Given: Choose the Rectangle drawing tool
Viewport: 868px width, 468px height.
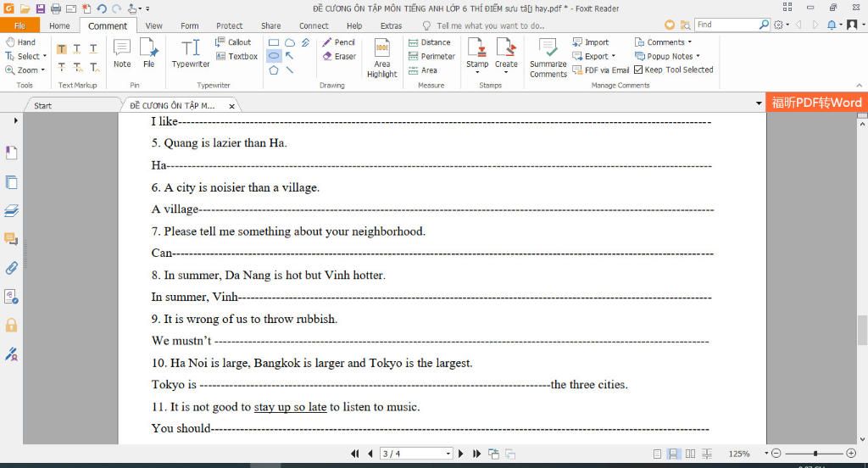Looking at the screenshot, I should click(274, 42).
